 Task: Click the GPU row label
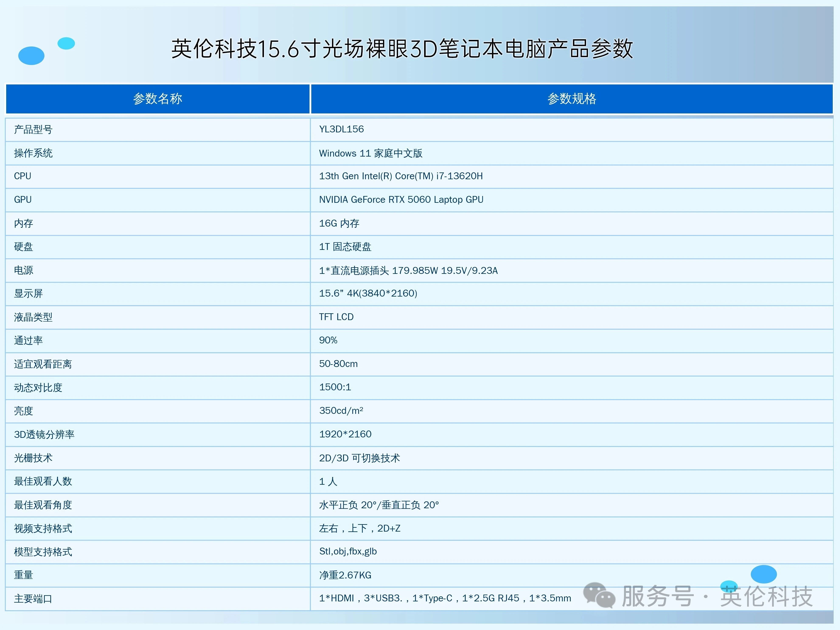coord(23,200)
